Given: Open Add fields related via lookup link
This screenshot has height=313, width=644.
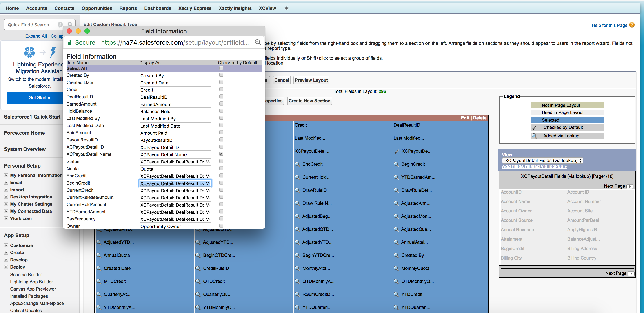Looking at the screenshot, I should pyautogui.click(x=534, y=167).
